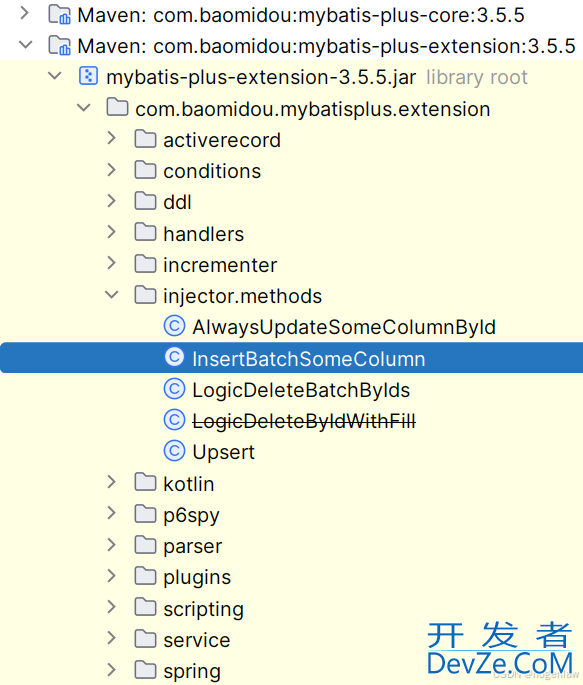Expand the plugins package

[112, 576]
